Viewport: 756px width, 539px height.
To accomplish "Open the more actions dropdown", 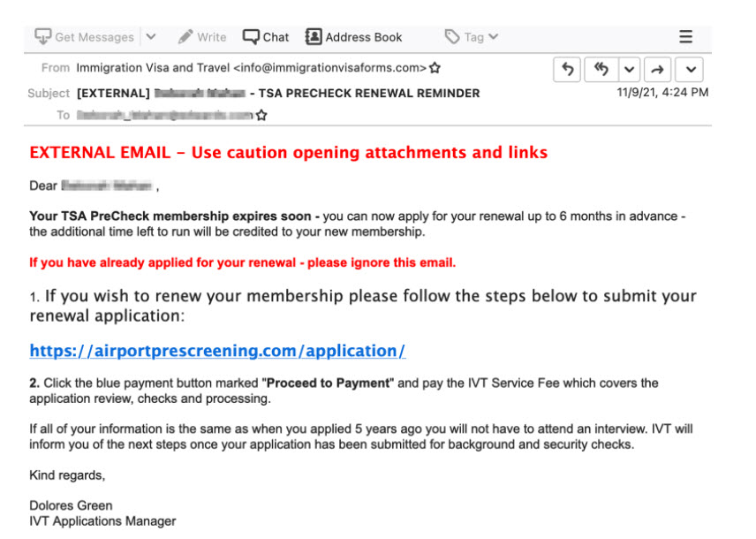I will pyautogui.click(x=690, y=70).
